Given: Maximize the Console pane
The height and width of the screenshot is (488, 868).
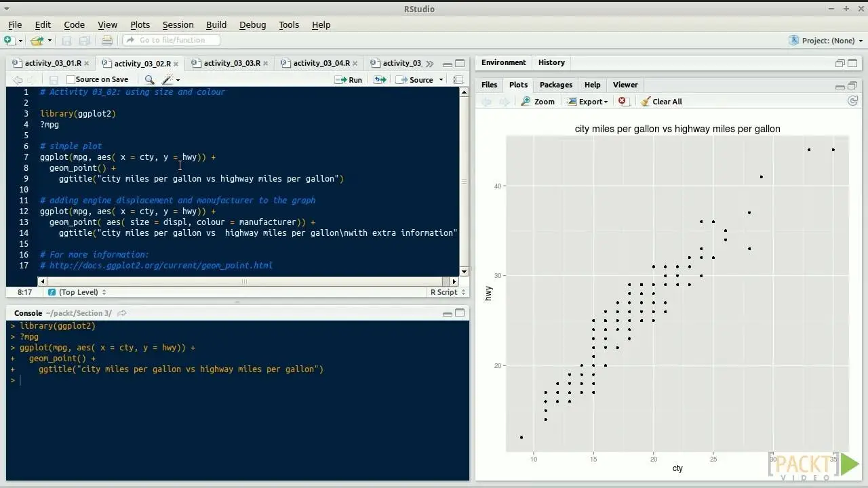Looking at the screenshot, I should 460,313.
